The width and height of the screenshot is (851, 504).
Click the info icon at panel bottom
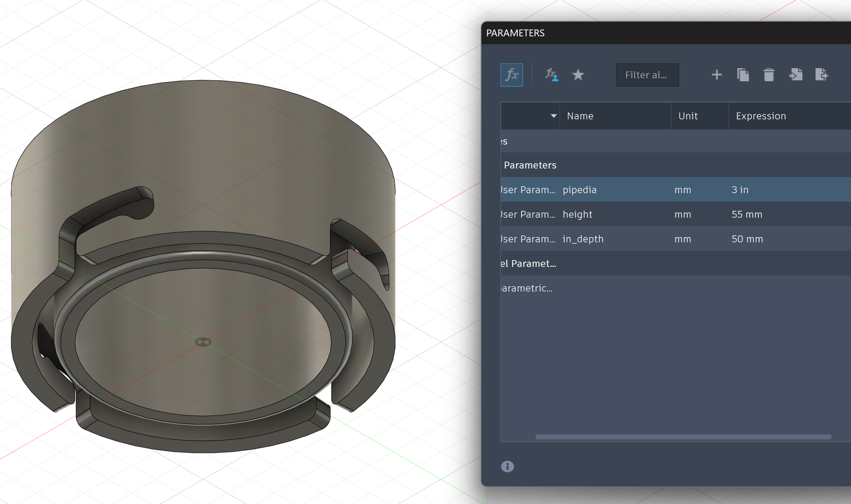[507, 466]
